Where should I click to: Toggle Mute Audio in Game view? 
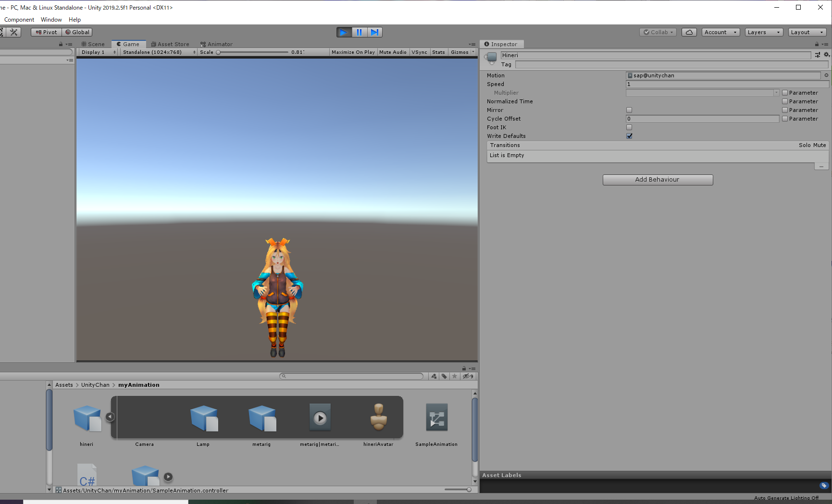click(393, 52)
